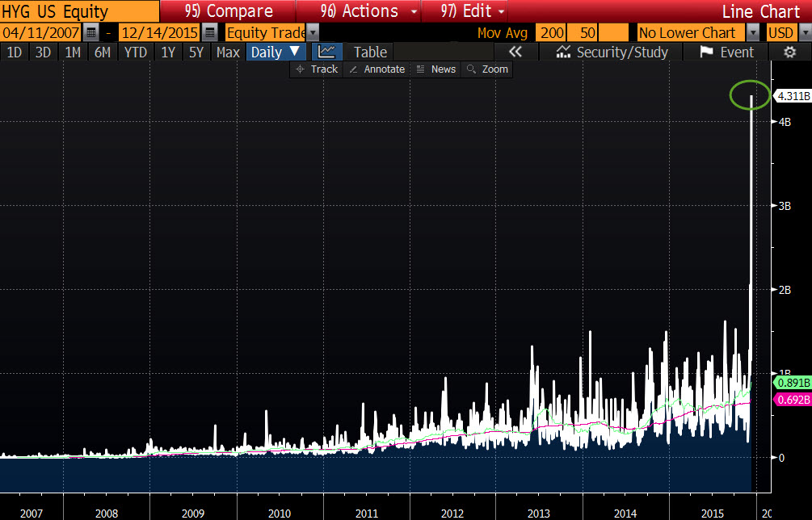Expand the Equity Trade field dropdown

tap(313, 32)
